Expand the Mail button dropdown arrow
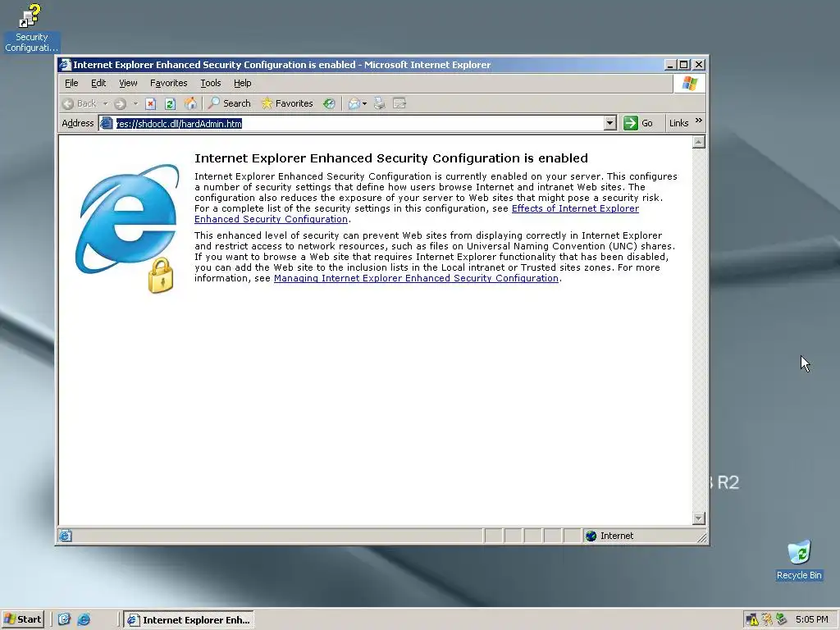This screenshot has height=630, width=840. (364, 103)
